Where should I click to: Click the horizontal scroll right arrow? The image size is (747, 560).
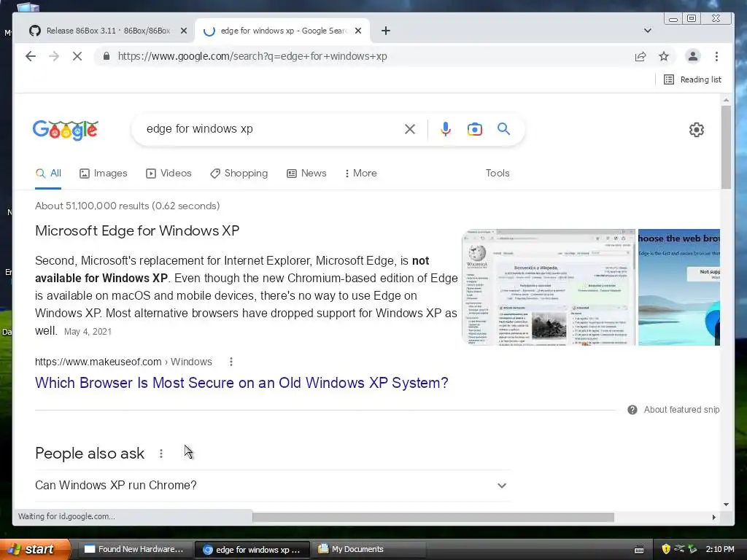713,517
